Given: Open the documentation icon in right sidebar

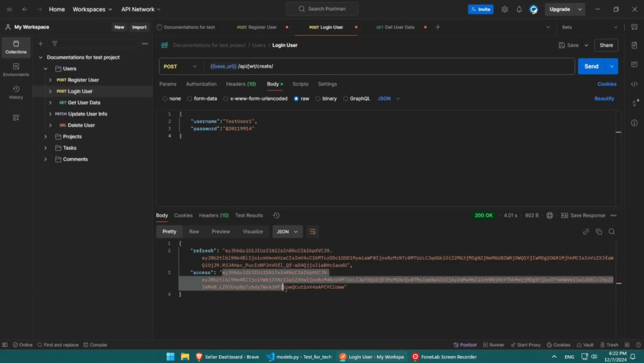Looking at the screenshot, I should click(x=634, y=45).
